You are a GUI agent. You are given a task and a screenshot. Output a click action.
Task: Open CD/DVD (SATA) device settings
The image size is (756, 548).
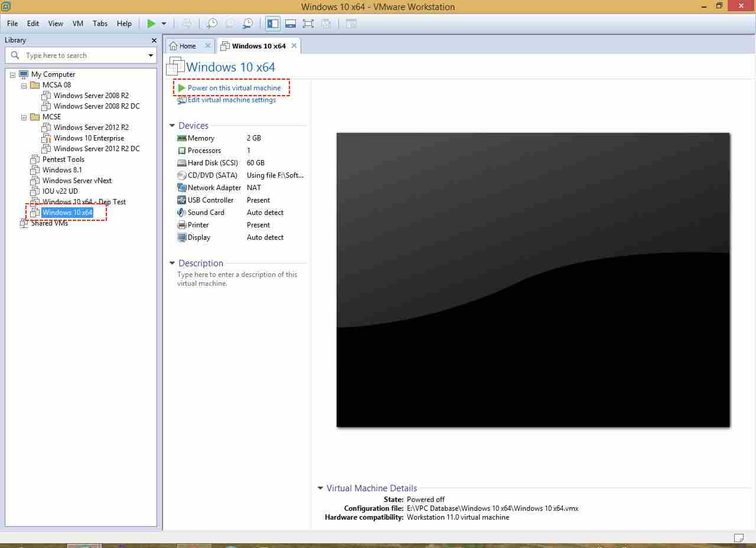click(213, 175)
